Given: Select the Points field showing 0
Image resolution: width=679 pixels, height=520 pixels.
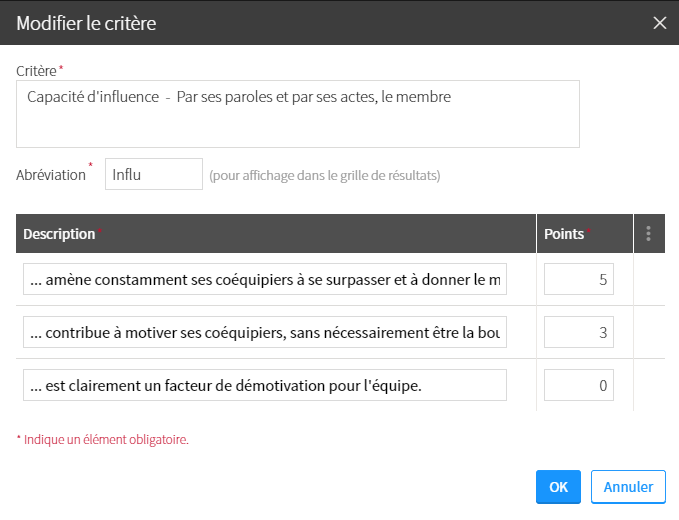Looking at the screenshot, I should coord(579,385).
